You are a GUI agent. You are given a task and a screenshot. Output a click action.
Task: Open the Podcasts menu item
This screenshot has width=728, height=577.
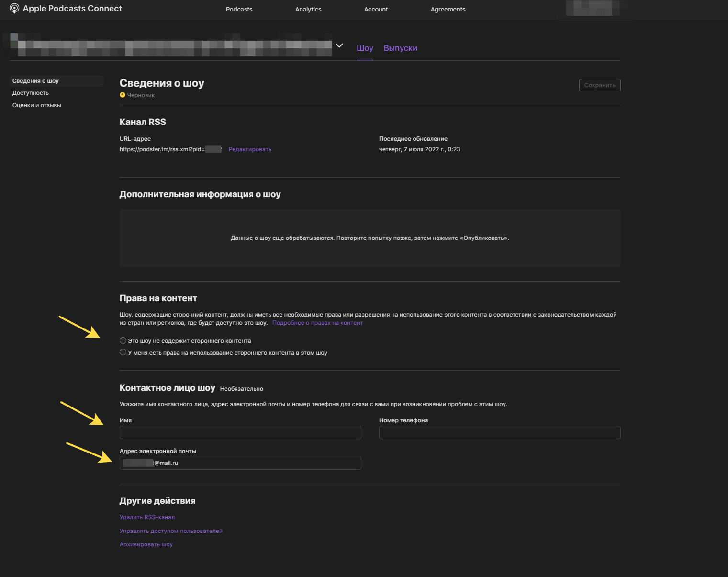[x=239, y=10]
